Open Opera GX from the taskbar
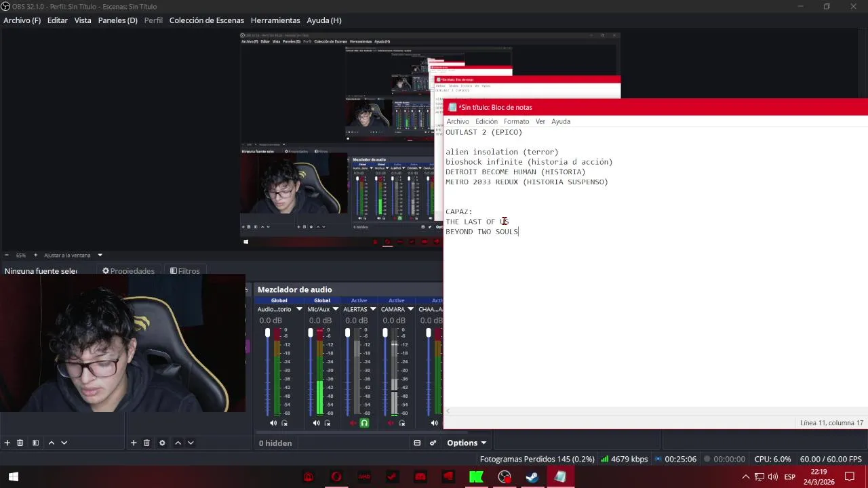Viewport: 868px width, 488px height. tap(336, 476)
